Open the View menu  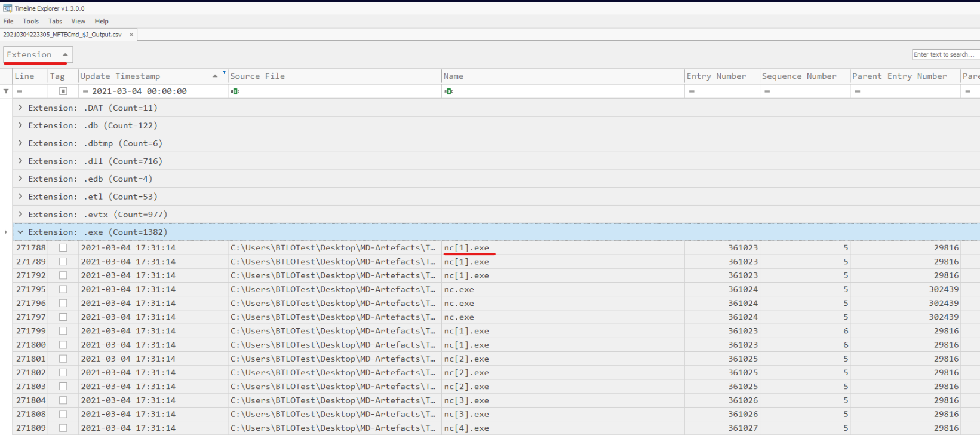pyautogui.click(x=78, y=21)
